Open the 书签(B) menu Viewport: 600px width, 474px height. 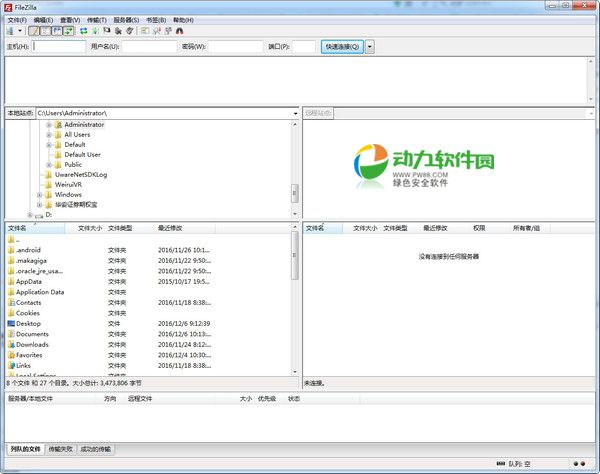(x=156, y=20)
